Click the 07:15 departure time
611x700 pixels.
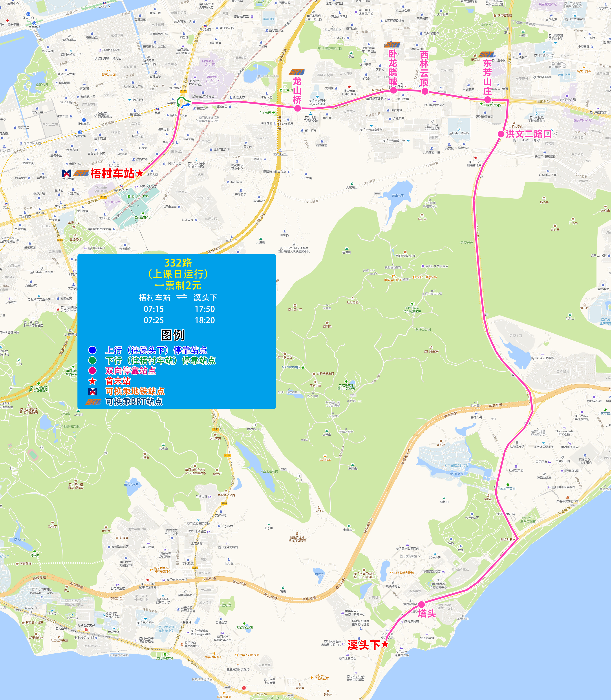coord(154,309)
